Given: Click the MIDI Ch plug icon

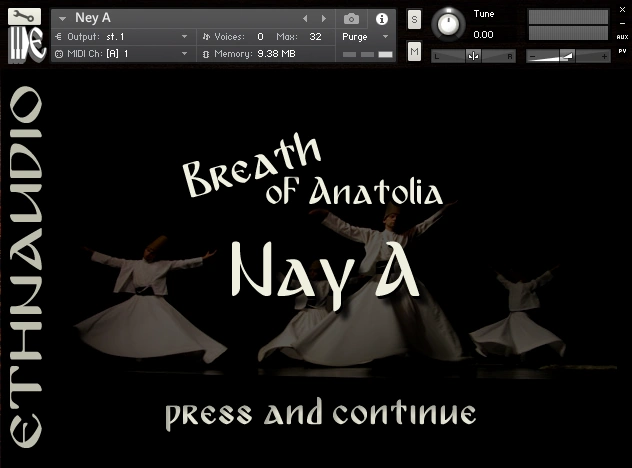Looking at the screenshot, I should pos(59,54).
